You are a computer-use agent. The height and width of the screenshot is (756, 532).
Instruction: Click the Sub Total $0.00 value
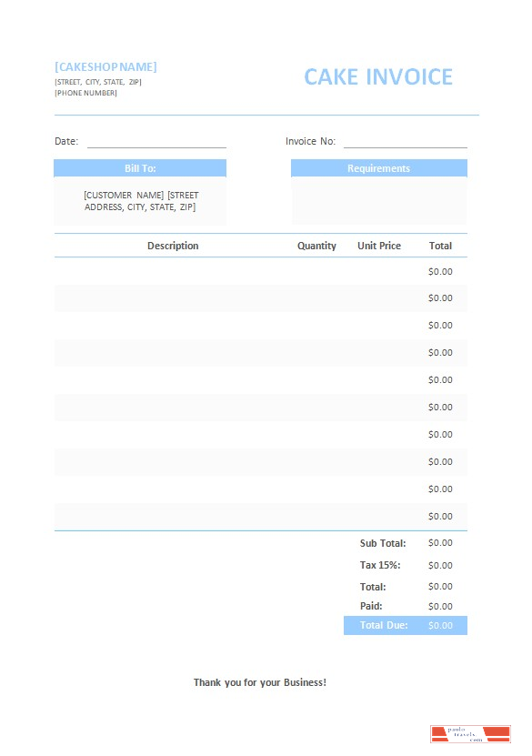(440, 543)
